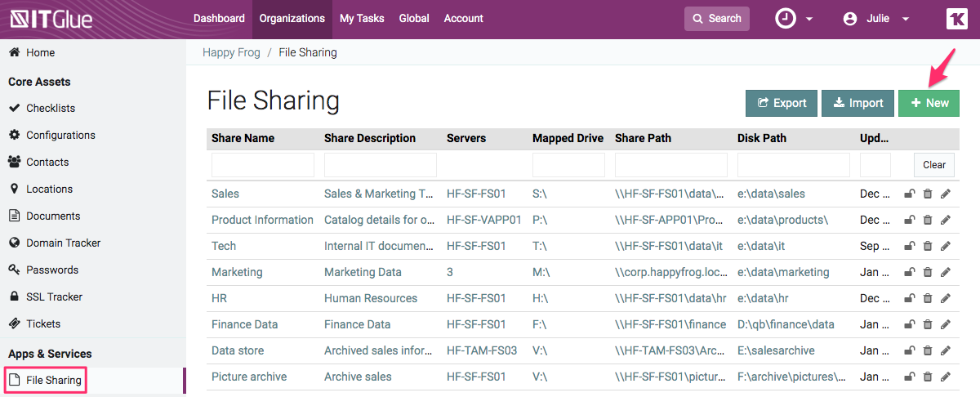
Task: Click the trash icon for Marketing row
Action: point(927,272)
